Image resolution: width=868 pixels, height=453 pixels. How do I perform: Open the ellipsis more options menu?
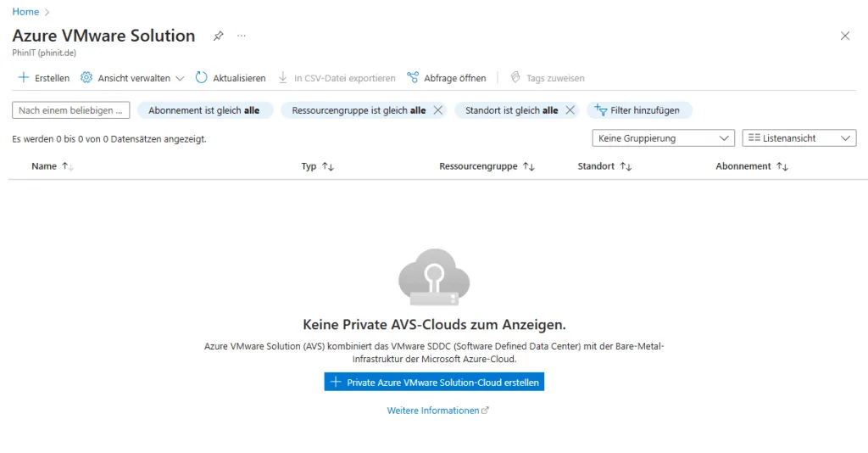(242, 36)
